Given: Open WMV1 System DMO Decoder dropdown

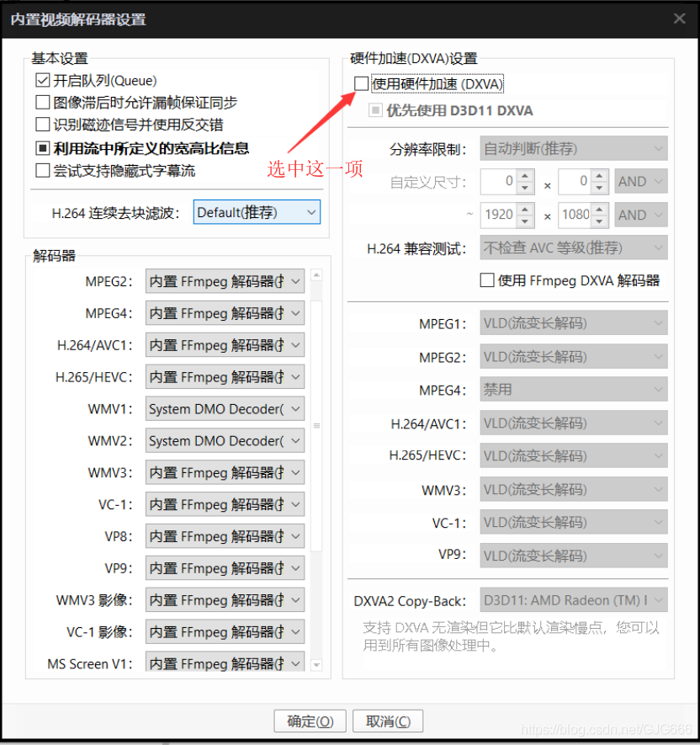Looking at the screenshot, I should click(225, 408).
